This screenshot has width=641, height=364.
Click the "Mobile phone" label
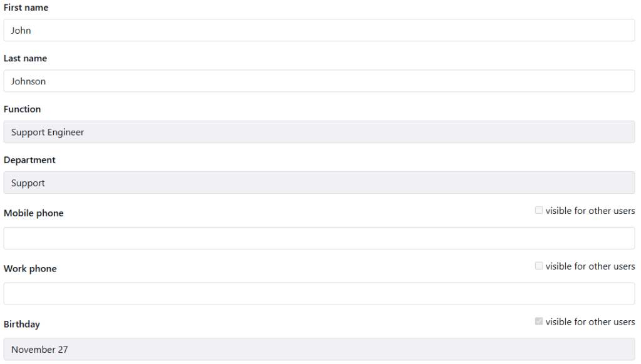(34, 213)
